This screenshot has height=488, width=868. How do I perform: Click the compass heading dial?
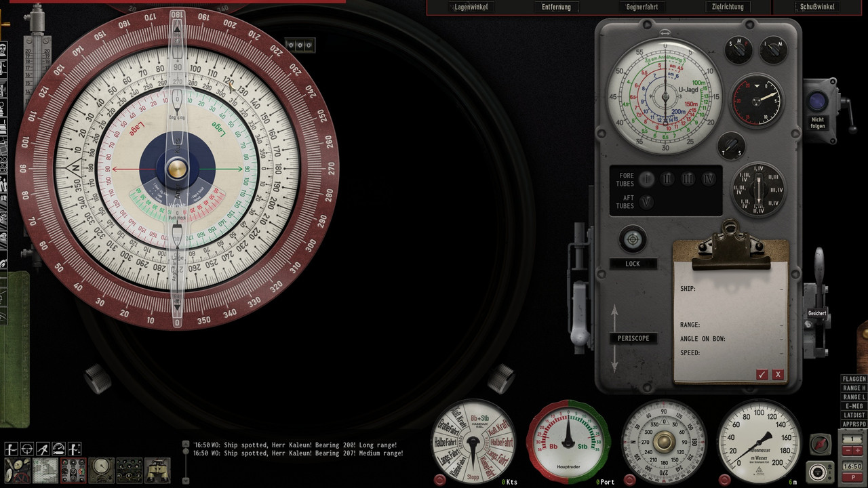point(664,442)
